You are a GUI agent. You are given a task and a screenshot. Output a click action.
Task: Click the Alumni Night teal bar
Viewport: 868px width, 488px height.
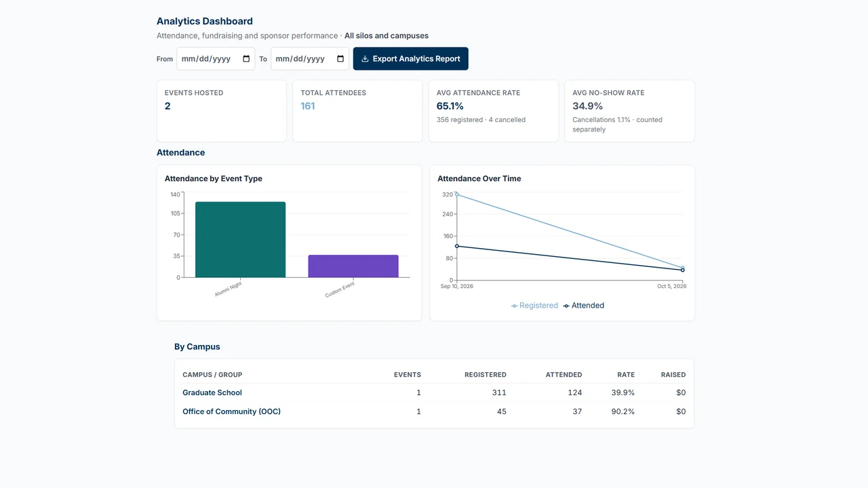coord(240,239)
